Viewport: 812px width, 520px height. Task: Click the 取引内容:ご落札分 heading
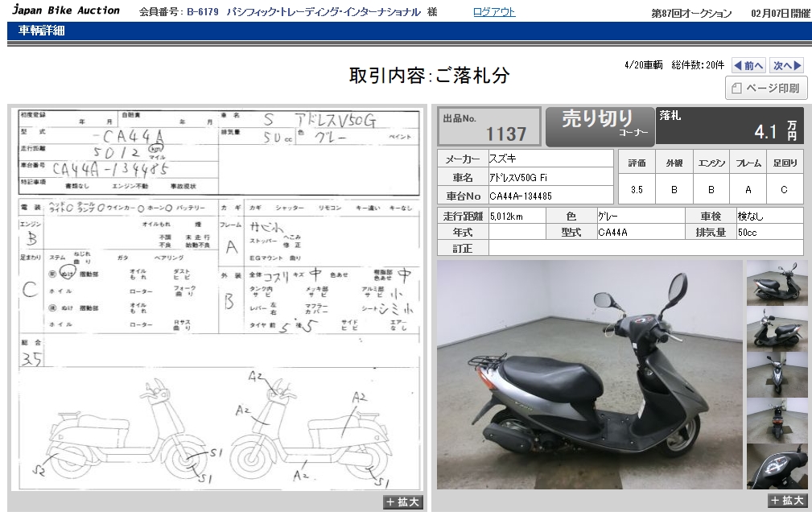click(x=429, y=76)
